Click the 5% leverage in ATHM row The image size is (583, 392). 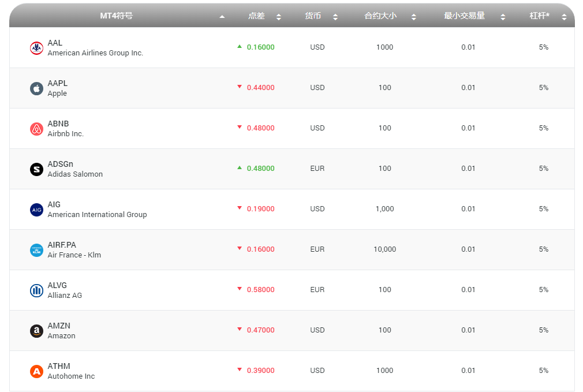(544, 371)
